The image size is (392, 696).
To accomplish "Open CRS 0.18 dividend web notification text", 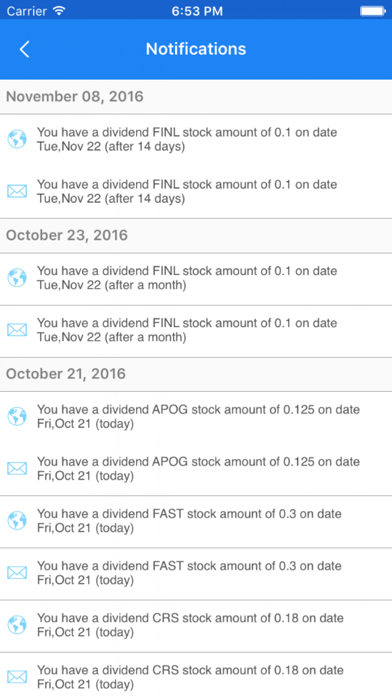I will 190,625.
